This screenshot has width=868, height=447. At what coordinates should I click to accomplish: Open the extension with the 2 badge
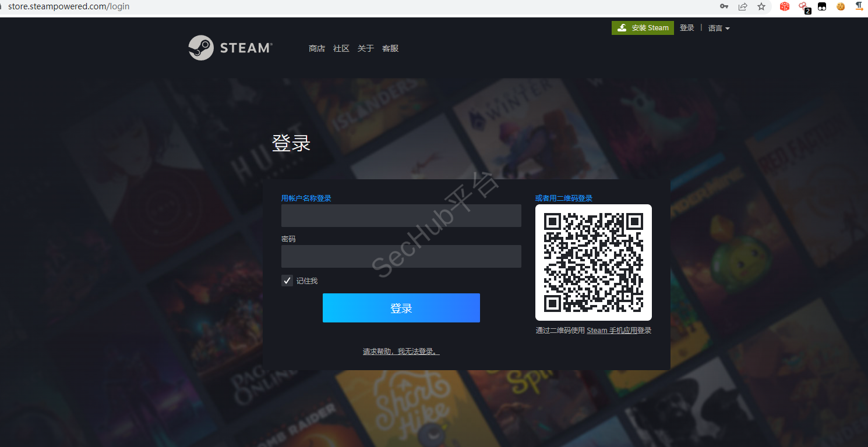[803, 7]
